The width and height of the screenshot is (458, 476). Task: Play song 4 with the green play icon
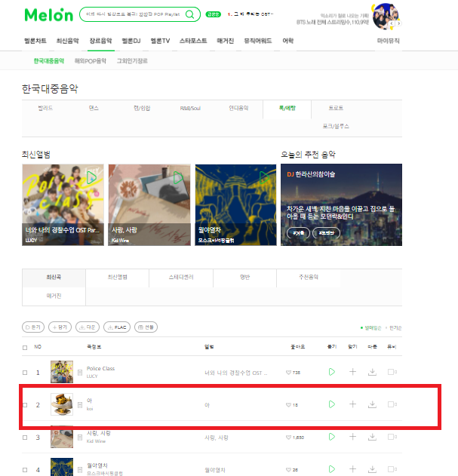[x=332, y=469]
